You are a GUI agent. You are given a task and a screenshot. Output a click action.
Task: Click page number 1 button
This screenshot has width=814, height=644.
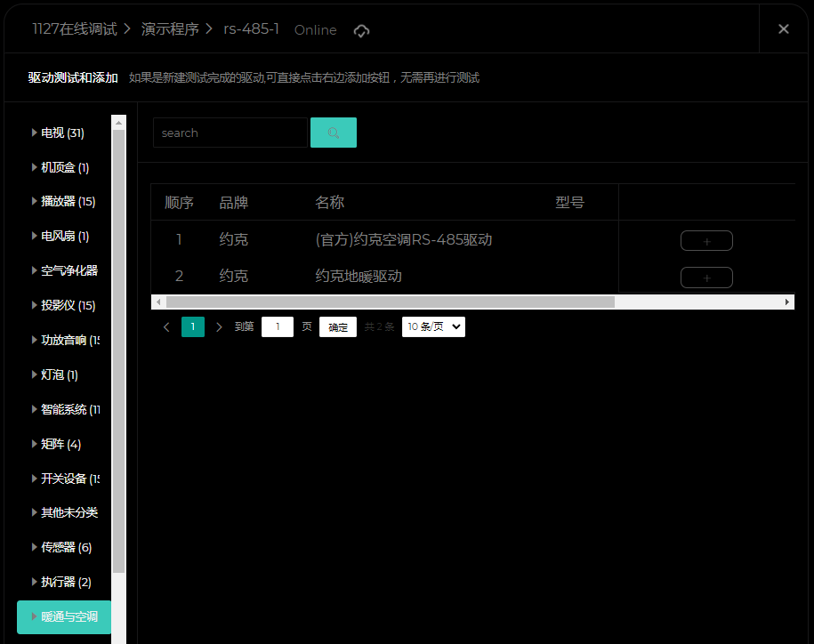pos(193,327)
